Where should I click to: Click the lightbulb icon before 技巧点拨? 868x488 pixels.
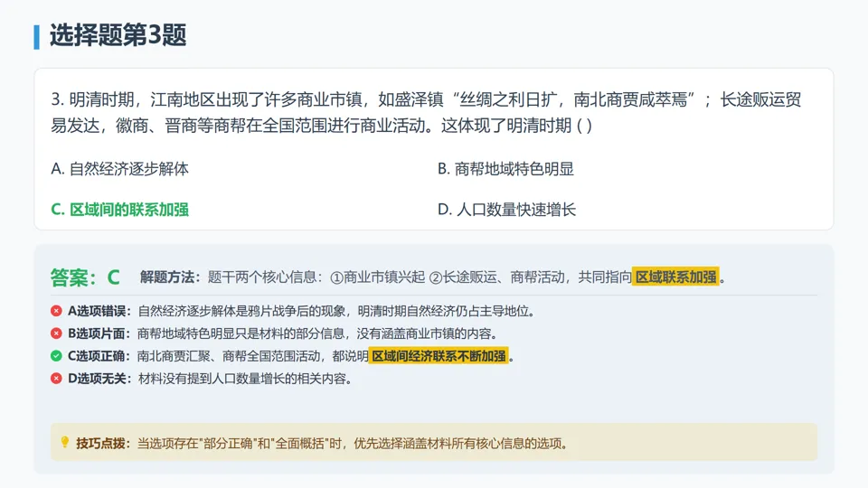point(65,442)
